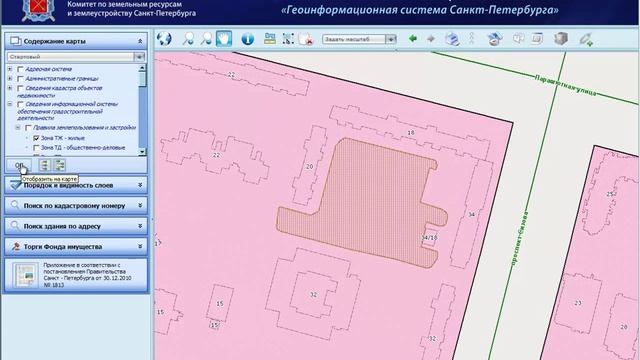Click the gray window toolbar icon
This screenshot has height=360, width=640.
(x=537, y=39)
